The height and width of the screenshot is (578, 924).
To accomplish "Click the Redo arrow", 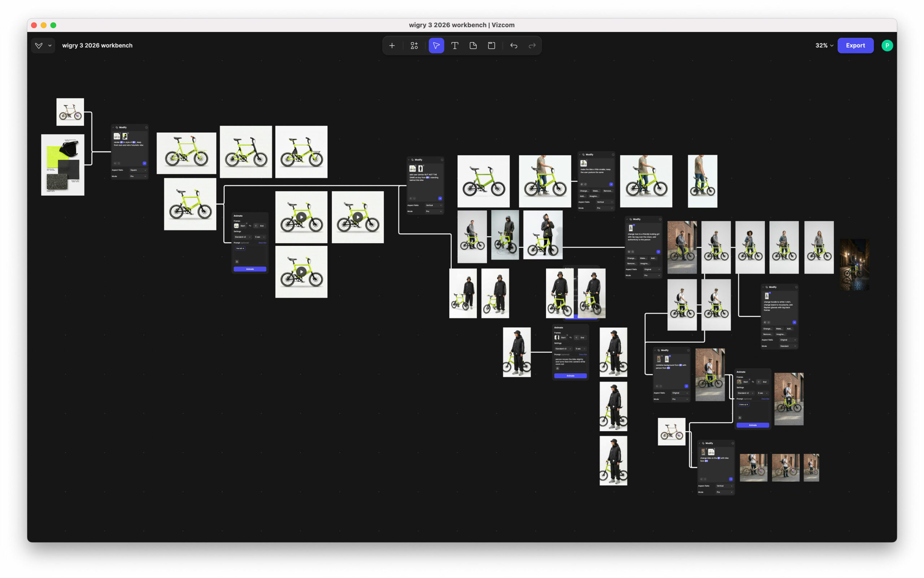I will 532,45.
